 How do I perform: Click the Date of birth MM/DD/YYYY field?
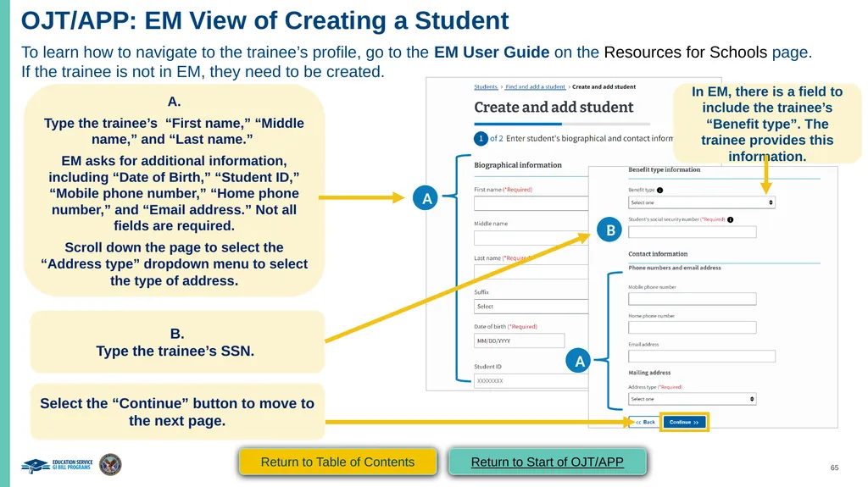520,340
